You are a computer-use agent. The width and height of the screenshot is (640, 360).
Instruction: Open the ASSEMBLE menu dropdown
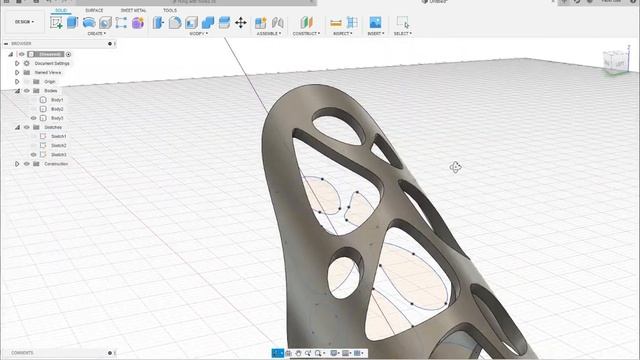click(269, 33)
